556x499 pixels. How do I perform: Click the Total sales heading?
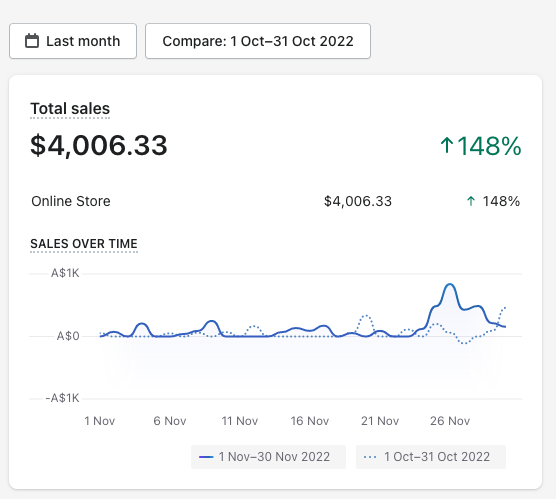tap(70, 109)
